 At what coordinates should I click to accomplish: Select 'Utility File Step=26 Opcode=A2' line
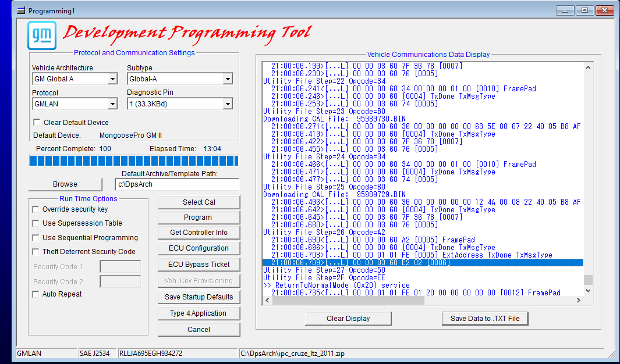[x=324, y=232]
